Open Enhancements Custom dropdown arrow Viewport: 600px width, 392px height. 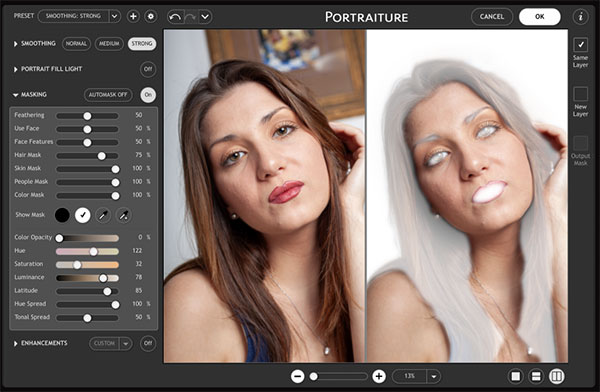click(126, 343)
